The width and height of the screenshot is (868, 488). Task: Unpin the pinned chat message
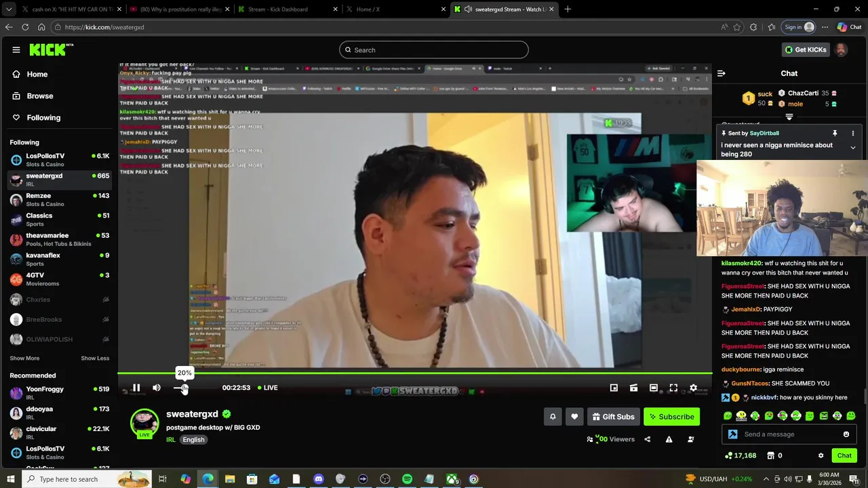(835, 134)
